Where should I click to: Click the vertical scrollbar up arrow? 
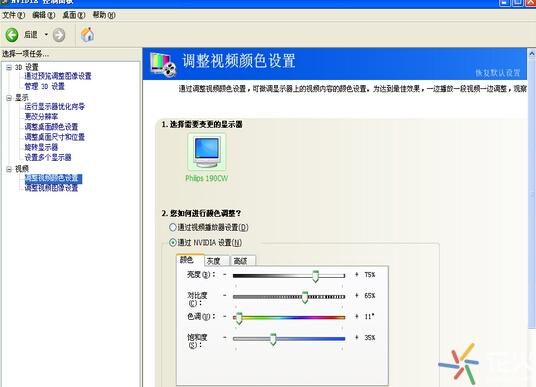(x=532, y=53)
